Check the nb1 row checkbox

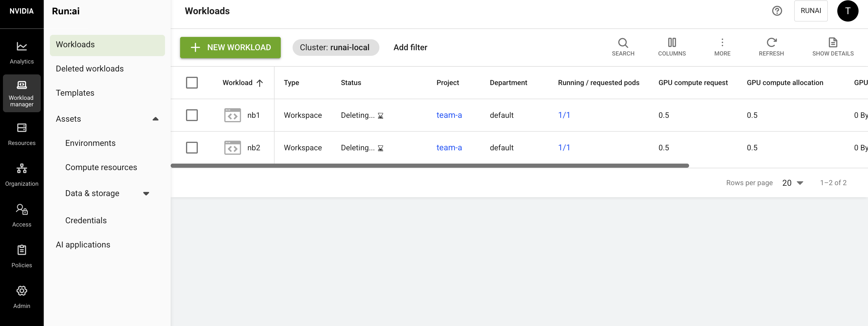192,115
